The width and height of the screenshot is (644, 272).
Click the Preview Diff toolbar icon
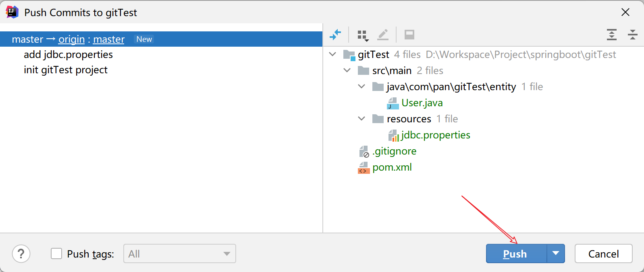[409, 35]
